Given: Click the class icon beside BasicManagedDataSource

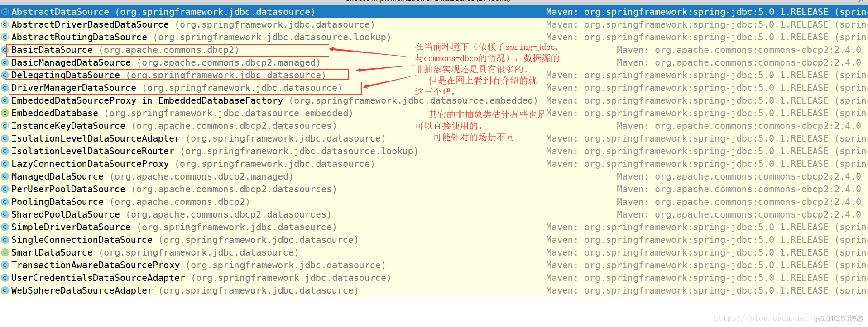Looking at the screenshot, I should [5, 62].
